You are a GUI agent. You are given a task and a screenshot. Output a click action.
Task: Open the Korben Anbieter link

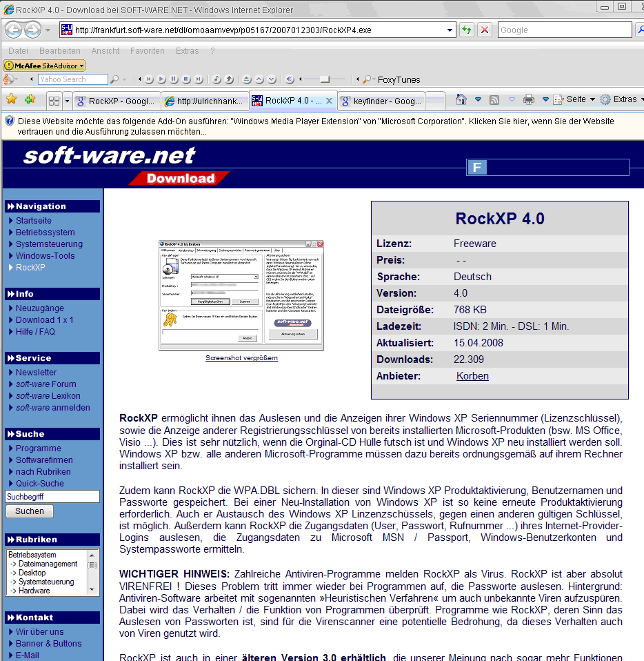472,376
